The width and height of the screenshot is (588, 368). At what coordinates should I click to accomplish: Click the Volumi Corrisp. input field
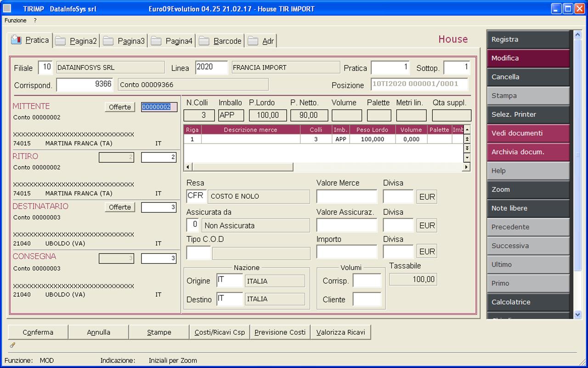[x=367, y=281]
